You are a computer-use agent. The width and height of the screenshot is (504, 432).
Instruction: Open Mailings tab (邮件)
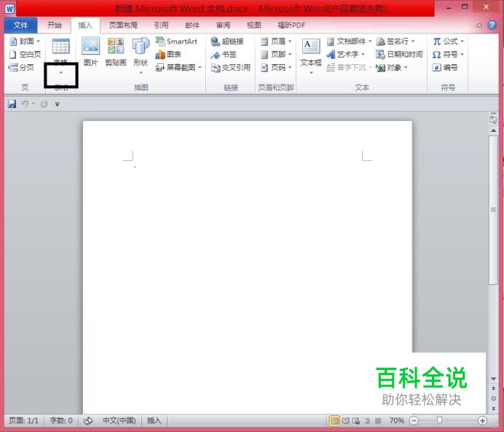(x=192, y=25)
